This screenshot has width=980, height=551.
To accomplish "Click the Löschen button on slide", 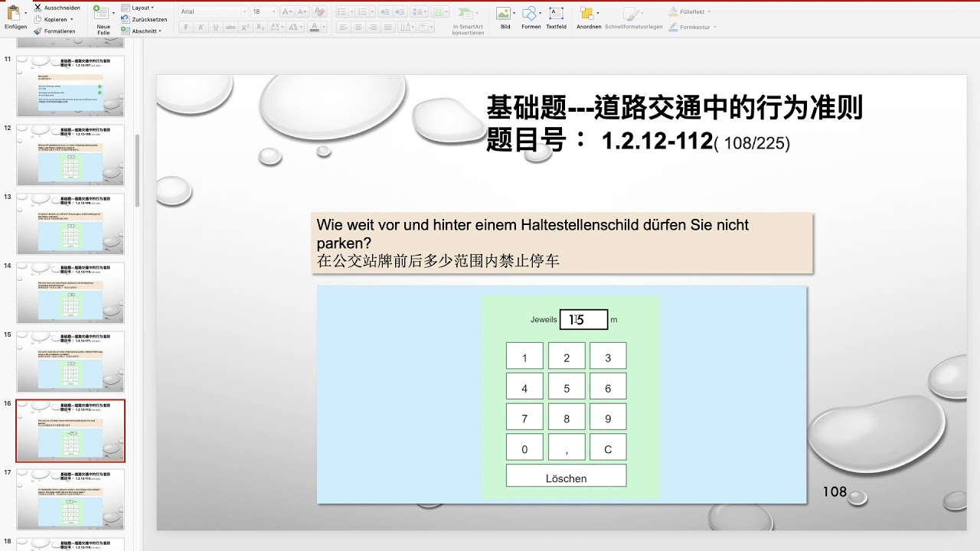I will tap(566, 476).
